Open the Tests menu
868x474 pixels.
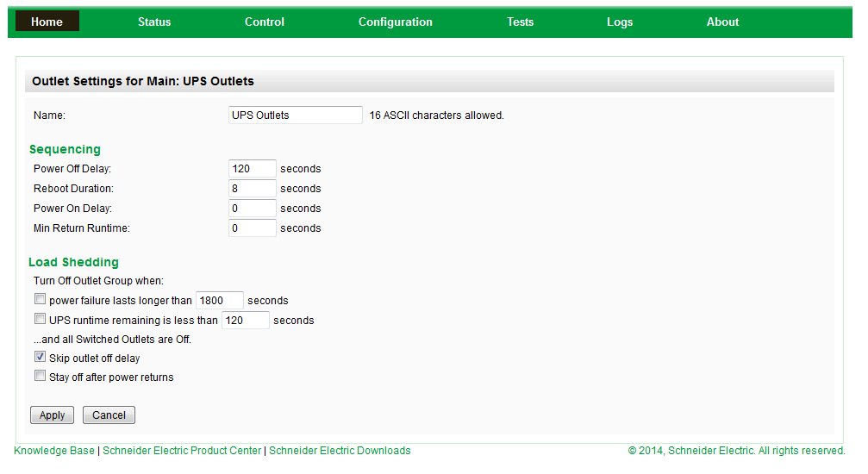coord(521,22)
